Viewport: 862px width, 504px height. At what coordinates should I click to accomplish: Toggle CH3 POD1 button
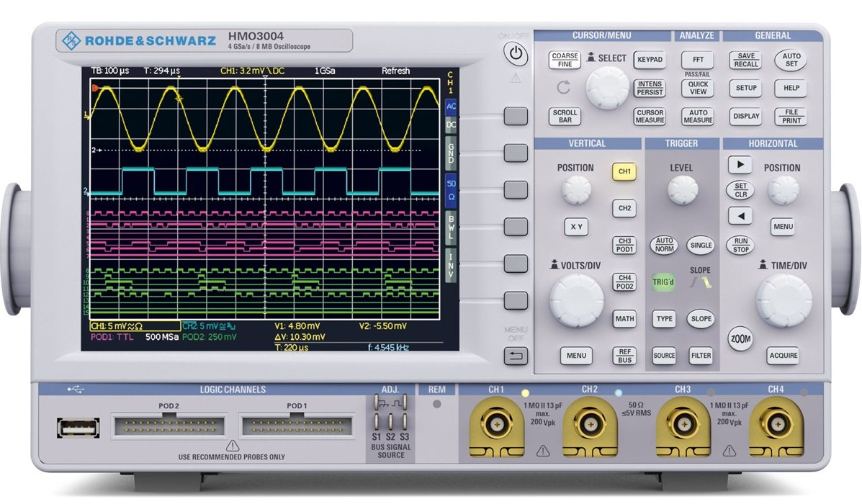pyautogui.click(x=624, y=245)
